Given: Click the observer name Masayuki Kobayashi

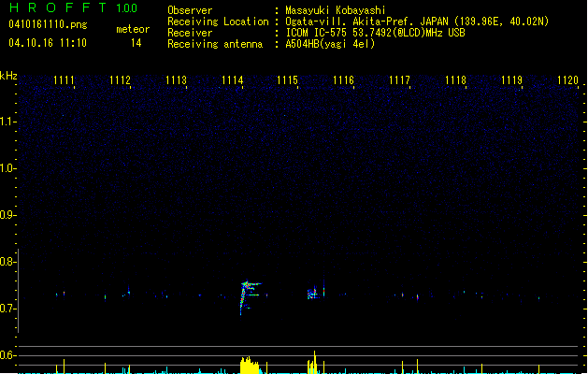Looking at the screenshot, I should [336, 10].
